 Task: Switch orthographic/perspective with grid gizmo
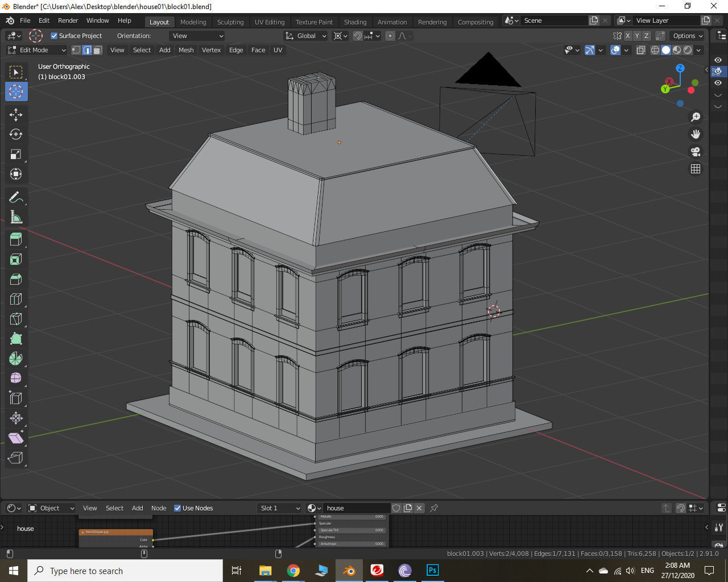tap(696, 169)
